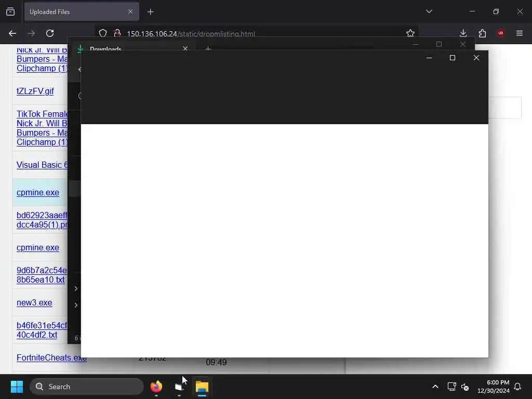This screenshot has width=532, height=399.
Task: Open the notifications bell
Action: 518,387
